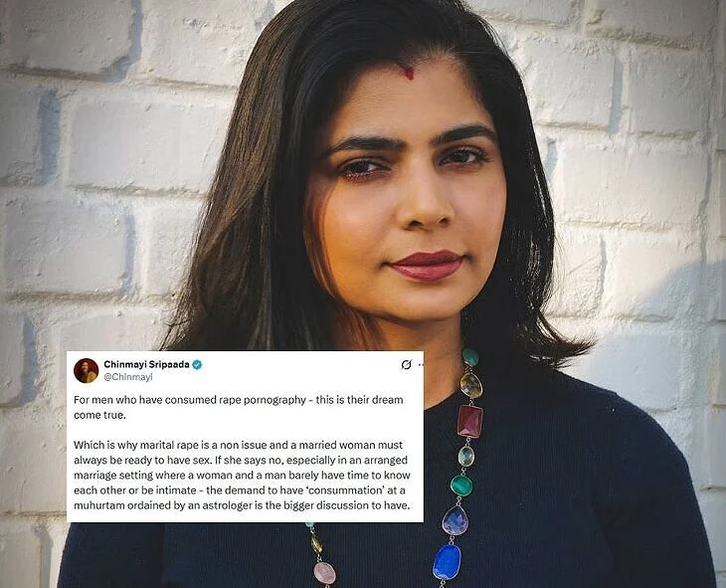Open the three-dot more options menu

point(421,365)
